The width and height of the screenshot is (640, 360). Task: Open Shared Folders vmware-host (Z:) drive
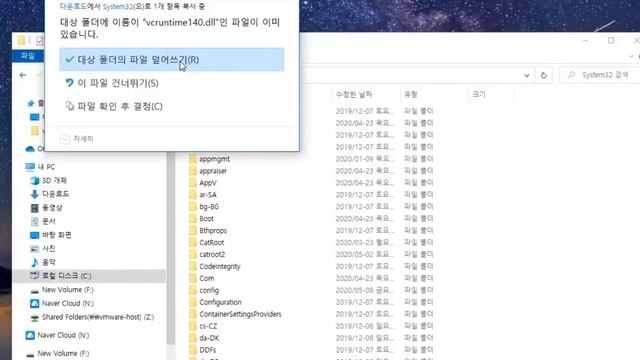point(92,317)
